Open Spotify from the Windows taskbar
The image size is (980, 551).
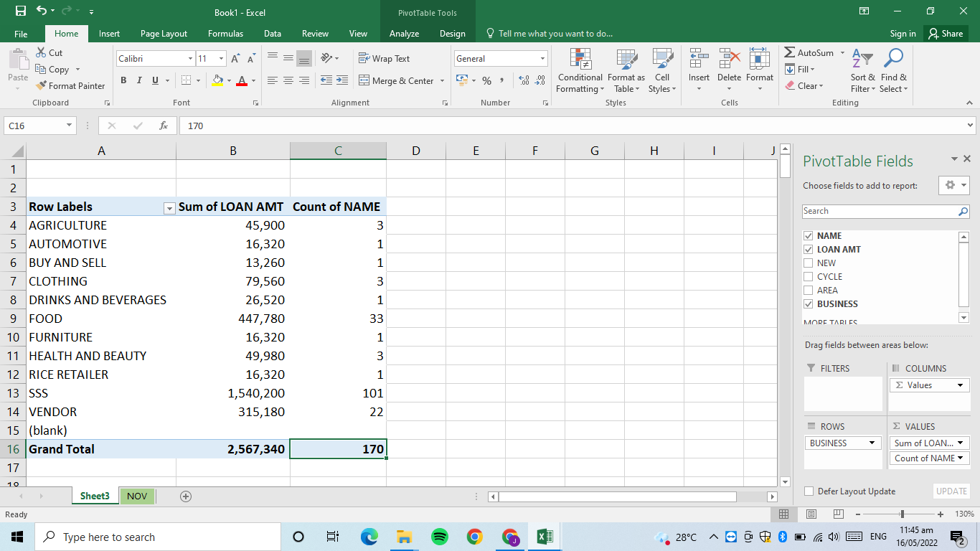tap(440, 537)
